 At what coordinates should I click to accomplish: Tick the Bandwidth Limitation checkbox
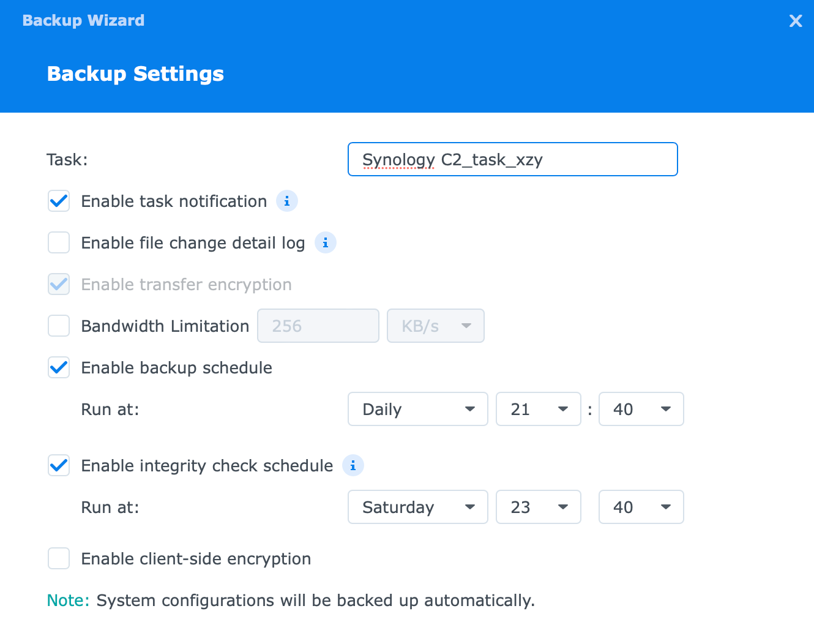[x=59, y=326]
